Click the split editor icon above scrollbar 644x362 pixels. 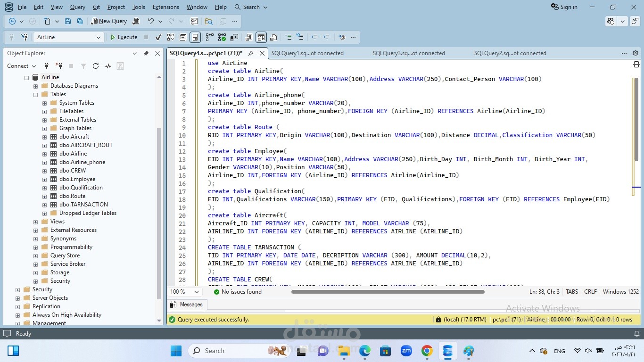click(636, 65)
